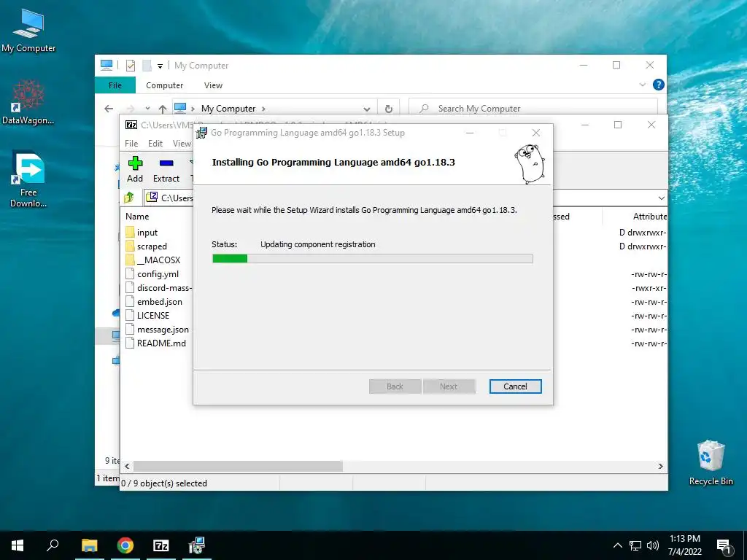The image size is (747, 560).
Task: Open the network tray icon
Action: pyautogui.click(x=635, y=545)
